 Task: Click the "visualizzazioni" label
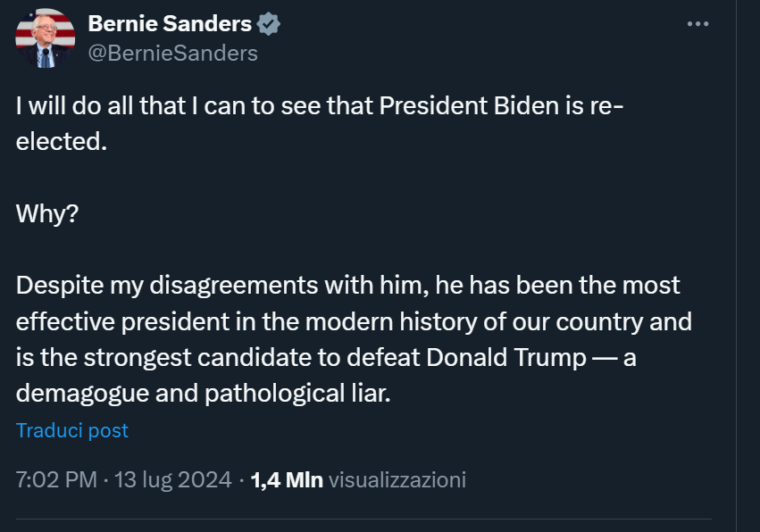click(397, 479)
